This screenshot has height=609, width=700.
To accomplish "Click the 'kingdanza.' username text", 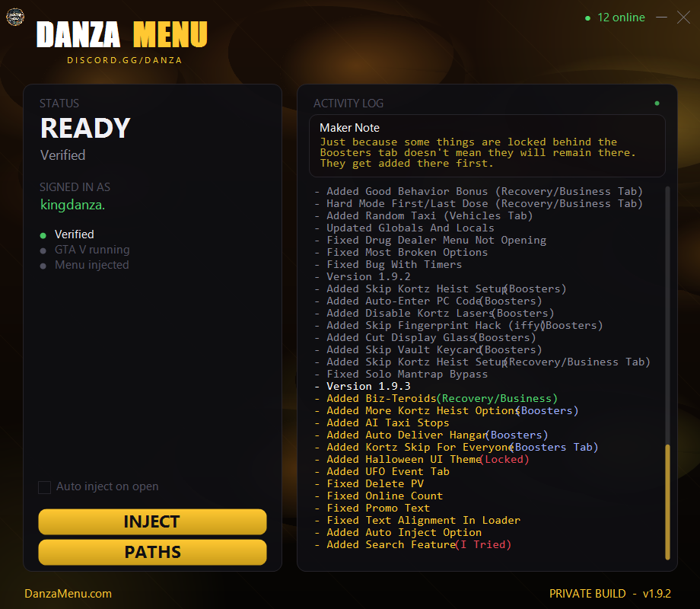I will [x=73, y=205].
